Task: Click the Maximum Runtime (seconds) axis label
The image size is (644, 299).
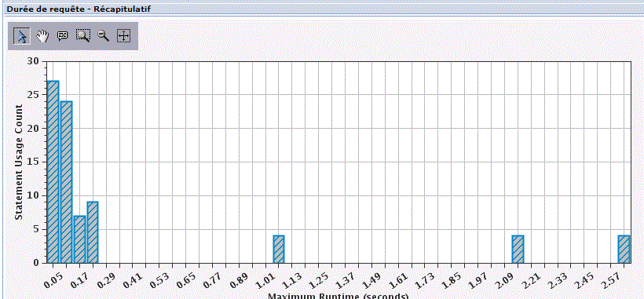Action: [x=338, y=296]
